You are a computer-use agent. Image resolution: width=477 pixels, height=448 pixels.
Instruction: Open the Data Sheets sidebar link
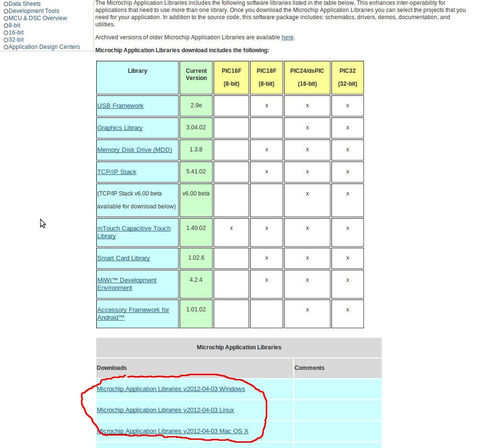(24, 4)
